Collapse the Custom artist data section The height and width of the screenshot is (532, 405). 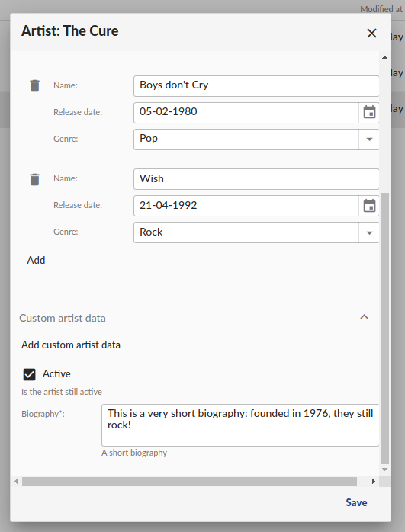(x=364, y=317)
